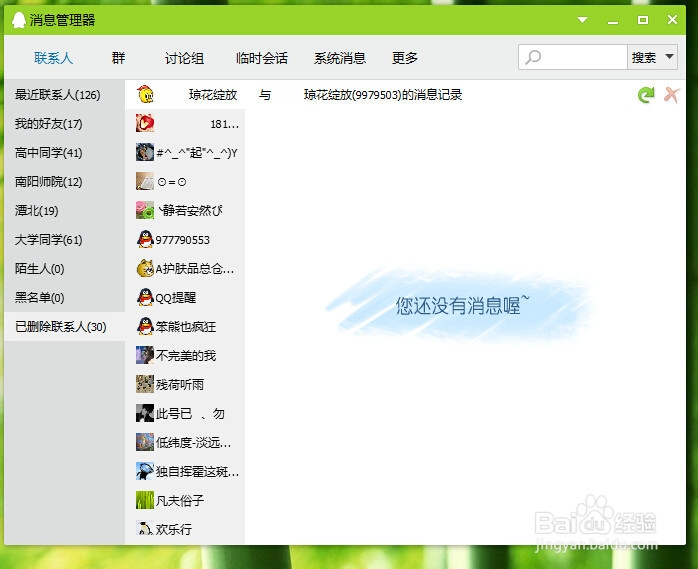Click penguin avatar of 笨熊也疯狂
This screenshot has width=698, height=569.
tap(145, 326)
